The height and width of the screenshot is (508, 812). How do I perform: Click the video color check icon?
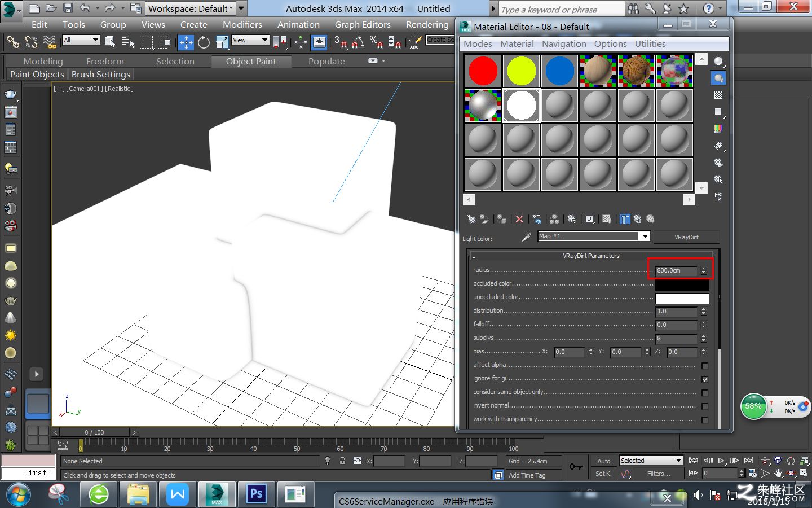pos(718,129)
